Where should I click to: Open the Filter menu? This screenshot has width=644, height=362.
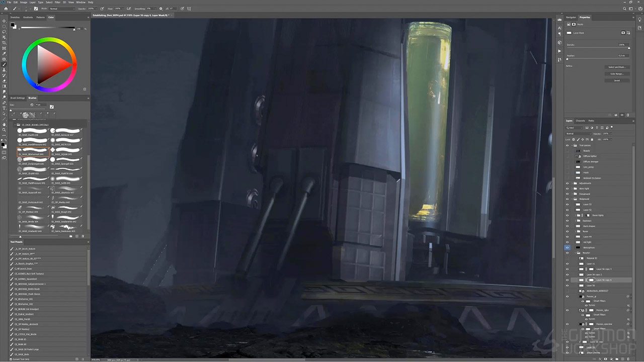57,3
